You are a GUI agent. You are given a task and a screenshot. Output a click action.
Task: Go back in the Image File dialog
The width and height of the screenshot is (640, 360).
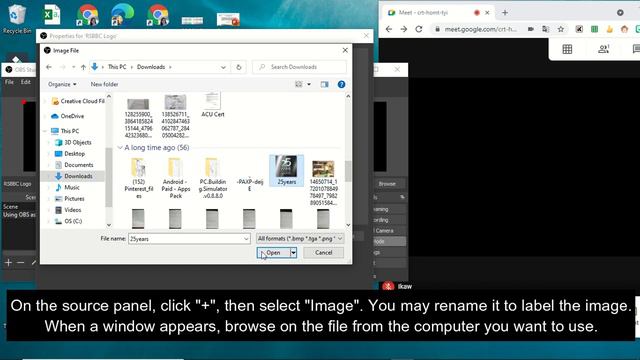tap(49, 67)
